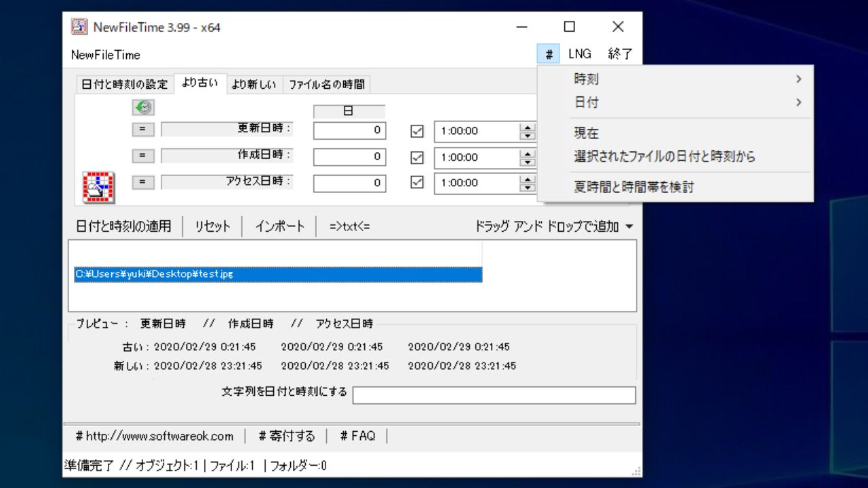The width and height of the screenshot is (868, 488).
Task: Select the 現在 menu entry
Action: (x=675, y=134)
